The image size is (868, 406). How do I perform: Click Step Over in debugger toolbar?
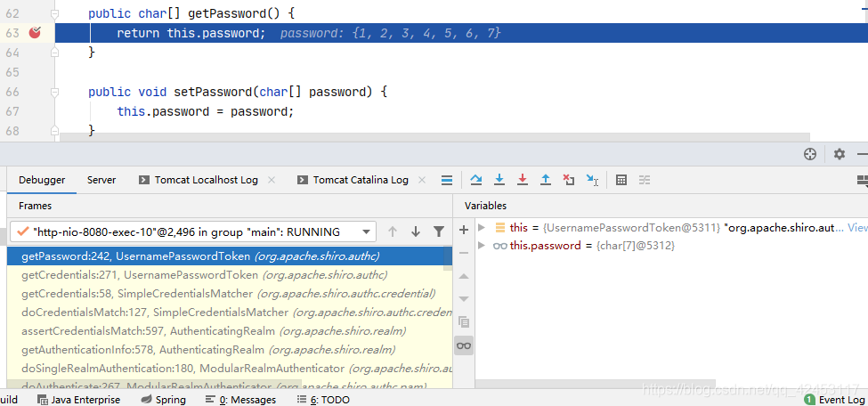coord(475,180)
